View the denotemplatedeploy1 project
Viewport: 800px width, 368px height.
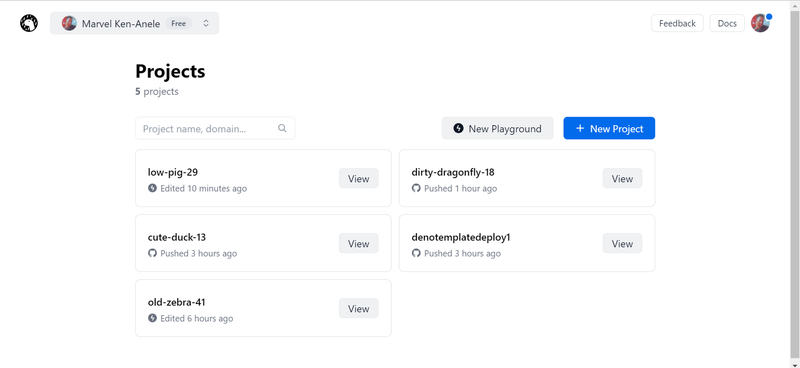click(622, 243)
